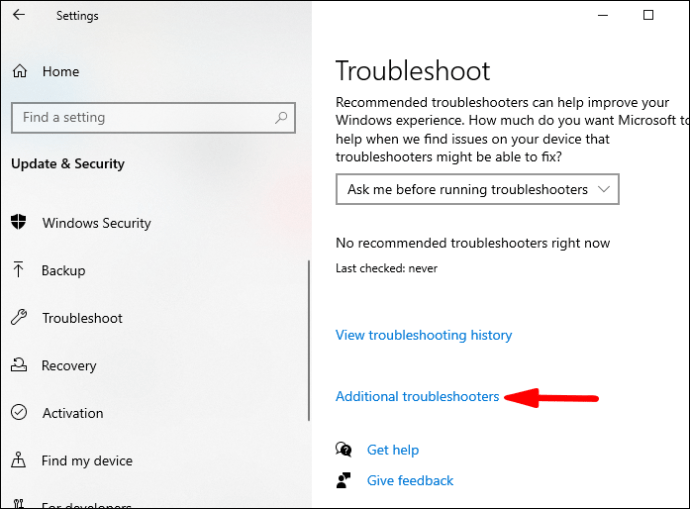
Task: Click the dropdown chevron arrow
Action: coord(604,189)
